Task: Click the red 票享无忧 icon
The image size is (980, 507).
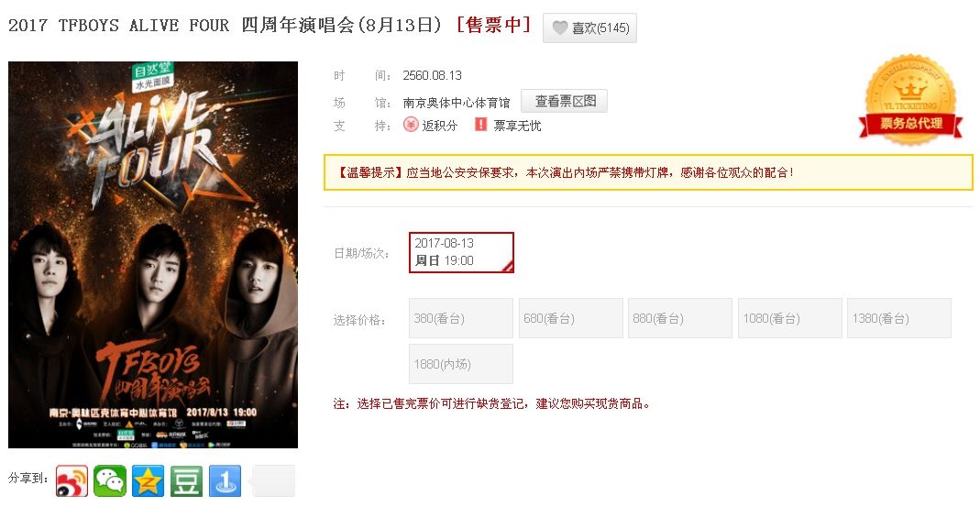Action: pos(480,125)
